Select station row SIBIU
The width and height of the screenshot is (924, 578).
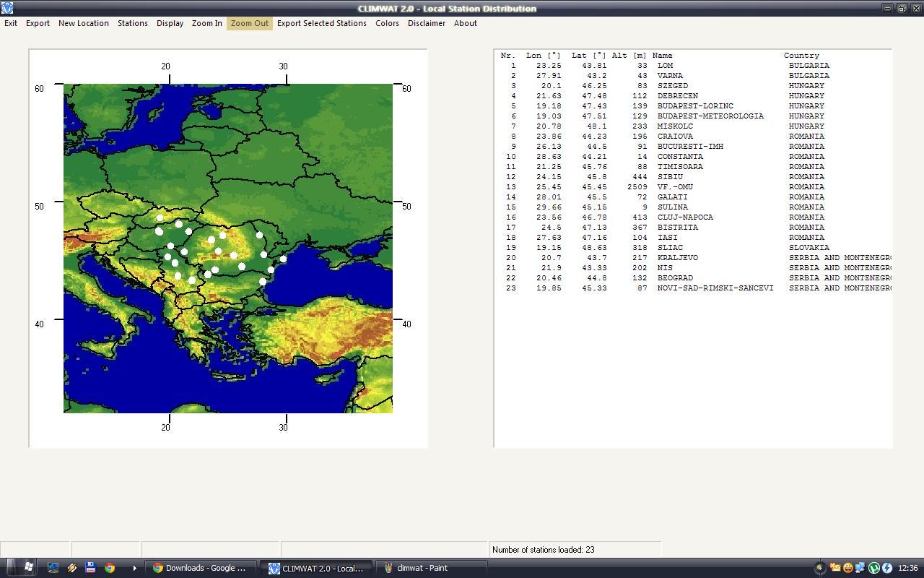[x=693, y=176]
